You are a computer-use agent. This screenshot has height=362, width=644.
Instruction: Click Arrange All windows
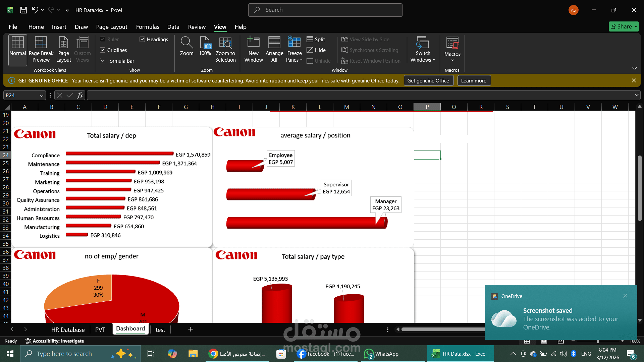tap(274, 50)
